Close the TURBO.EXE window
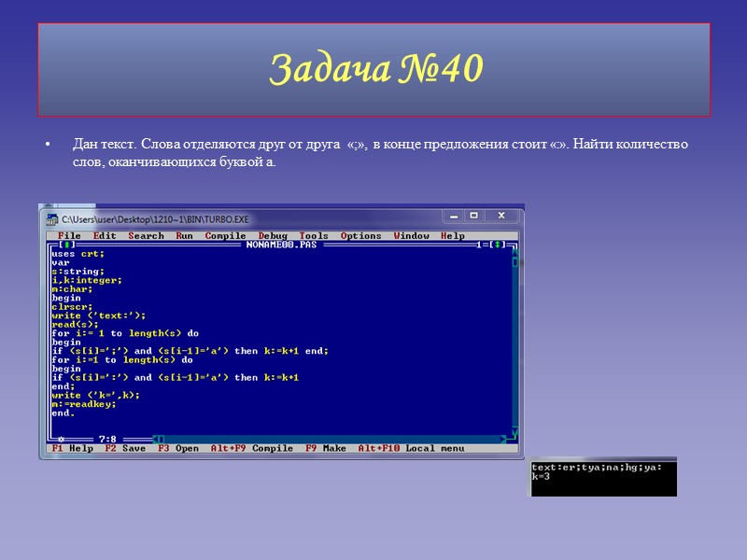Image resolution: width=747 pixels, height=560 pixels. [x=501, y=216]
